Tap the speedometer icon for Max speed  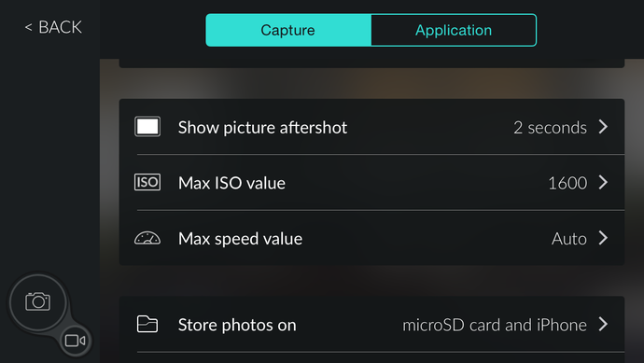pyautogui.click(x=147, y=238)
